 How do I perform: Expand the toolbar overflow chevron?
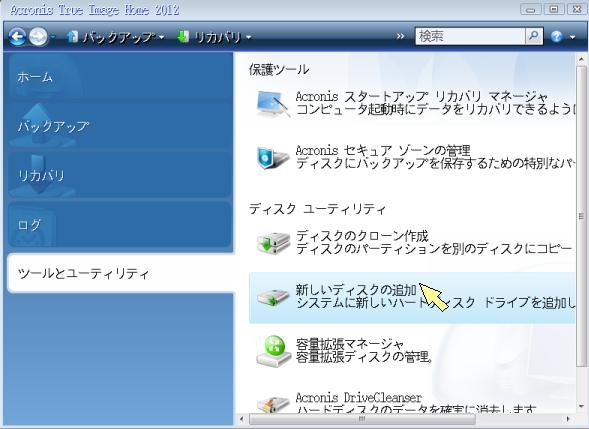401,36
